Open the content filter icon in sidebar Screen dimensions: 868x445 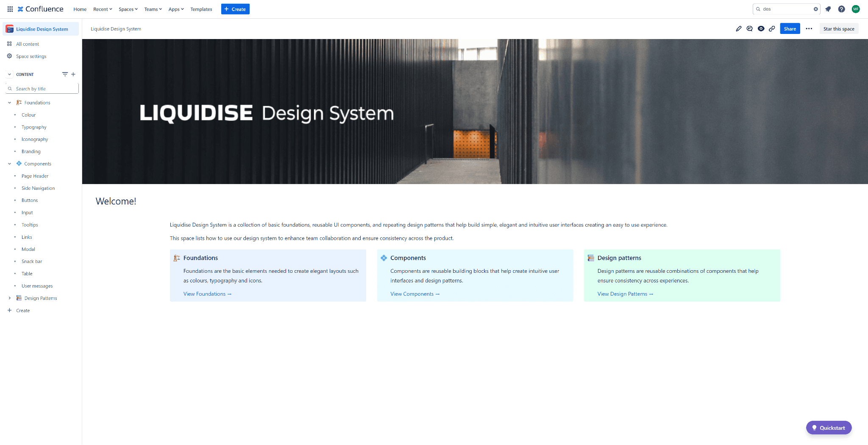[65, 74]
